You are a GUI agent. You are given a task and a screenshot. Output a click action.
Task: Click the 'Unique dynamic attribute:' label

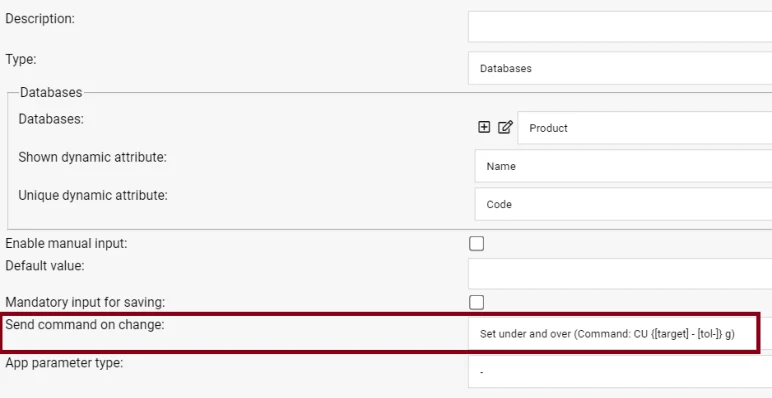click(x=93, y=196)
